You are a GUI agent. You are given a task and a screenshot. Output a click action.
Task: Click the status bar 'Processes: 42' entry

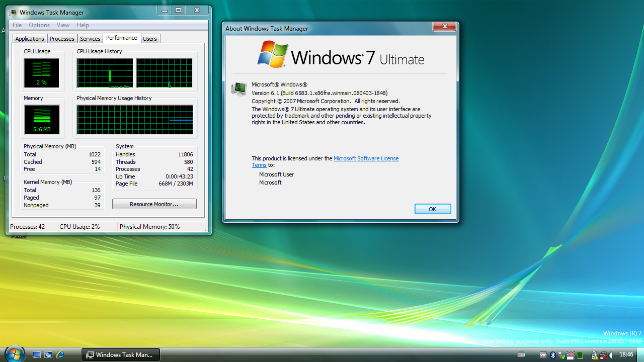click(28, 227)
